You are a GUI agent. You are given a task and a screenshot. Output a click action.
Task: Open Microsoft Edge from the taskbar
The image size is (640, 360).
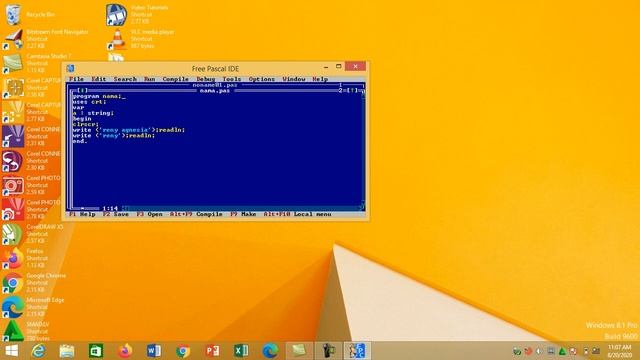[x=270, y=351]
